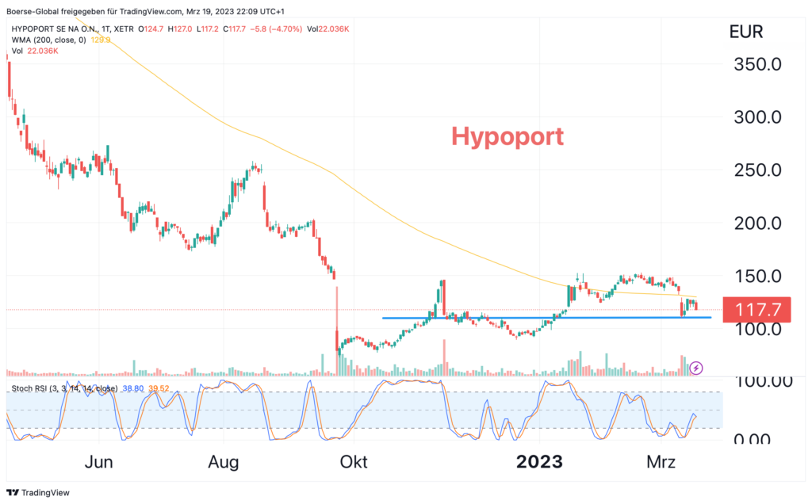
Task: Click the 2023 date axis label
Action: [539, 461]
